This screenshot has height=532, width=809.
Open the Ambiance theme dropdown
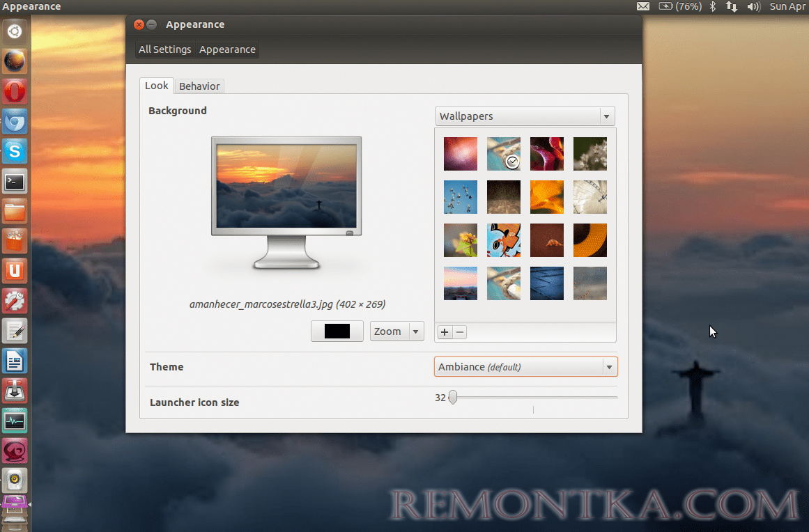tap(526, 367)
